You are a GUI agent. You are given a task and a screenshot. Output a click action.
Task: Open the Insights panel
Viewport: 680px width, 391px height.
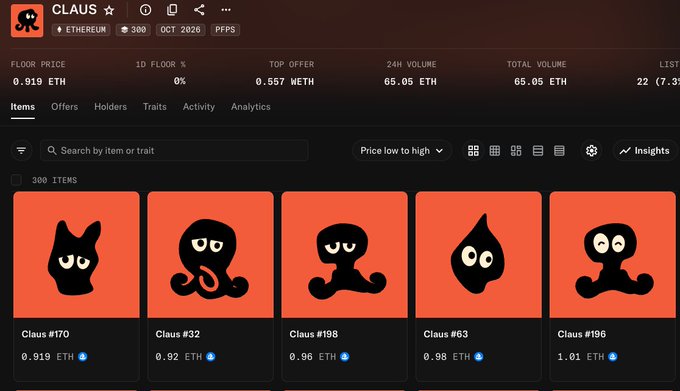coord(644,150)
